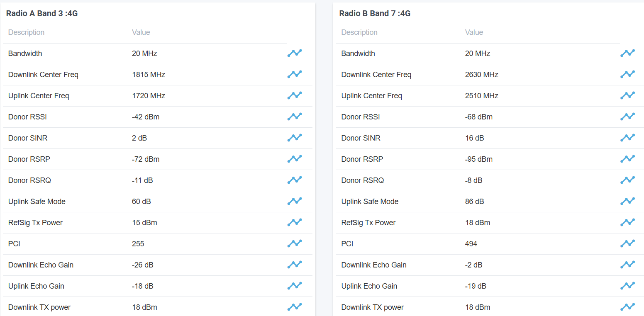The width and height of the screenshot is (644, 316).
Task: Click Radio A PCI chart icon
Action: click(295, 243)
